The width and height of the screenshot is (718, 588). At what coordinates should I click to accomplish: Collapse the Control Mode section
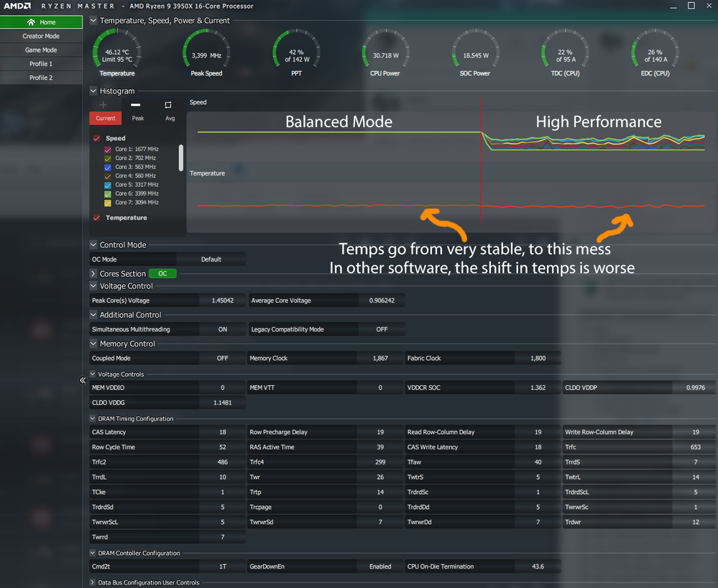click(x=93, y=244)
